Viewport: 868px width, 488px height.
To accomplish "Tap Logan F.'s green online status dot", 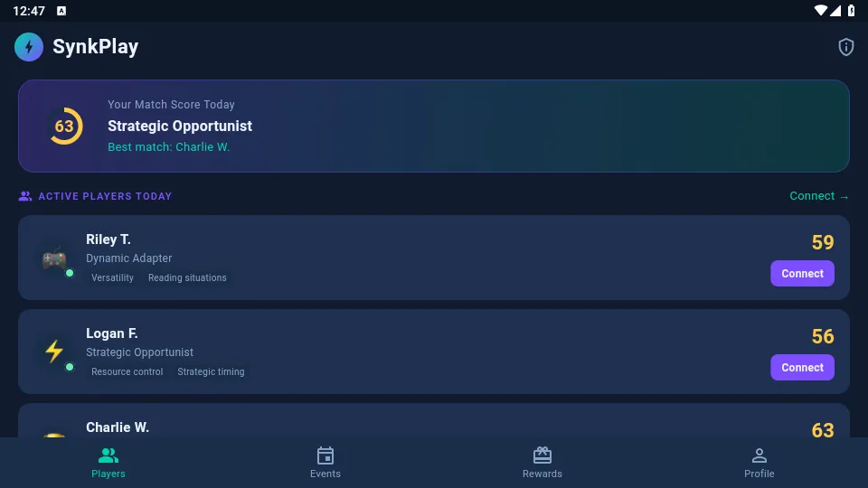I will point(70,367).
